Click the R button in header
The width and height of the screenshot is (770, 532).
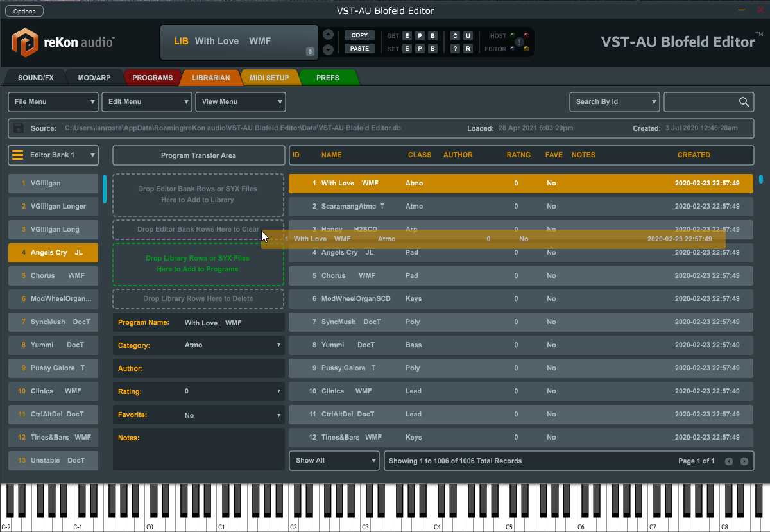pos(468,49)
